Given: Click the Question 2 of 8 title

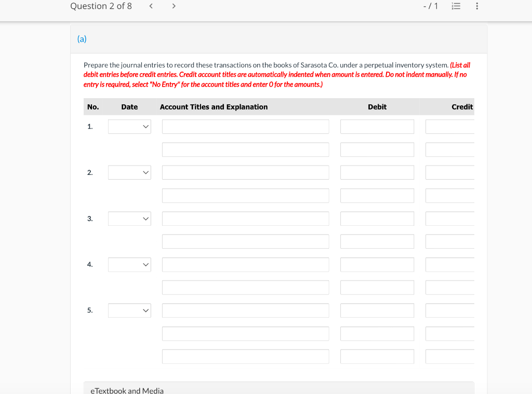Looking at the screenshot, I should point(101,6).
